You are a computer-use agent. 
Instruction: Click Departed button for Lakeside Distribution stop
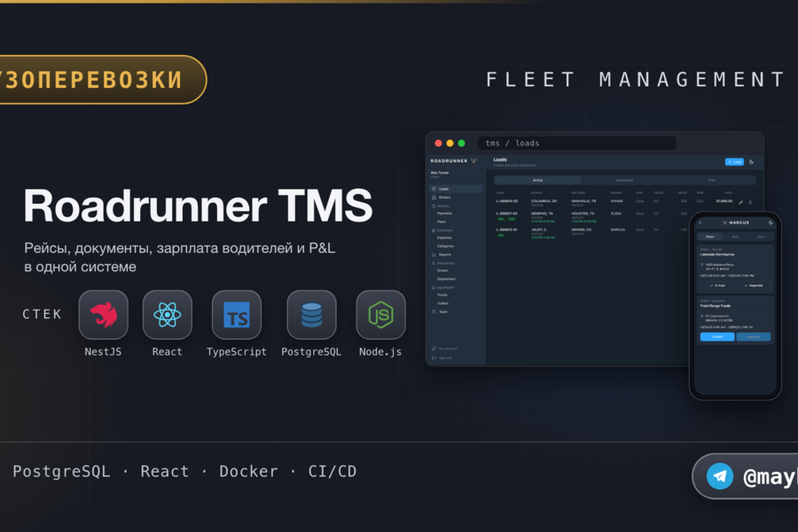753,286
